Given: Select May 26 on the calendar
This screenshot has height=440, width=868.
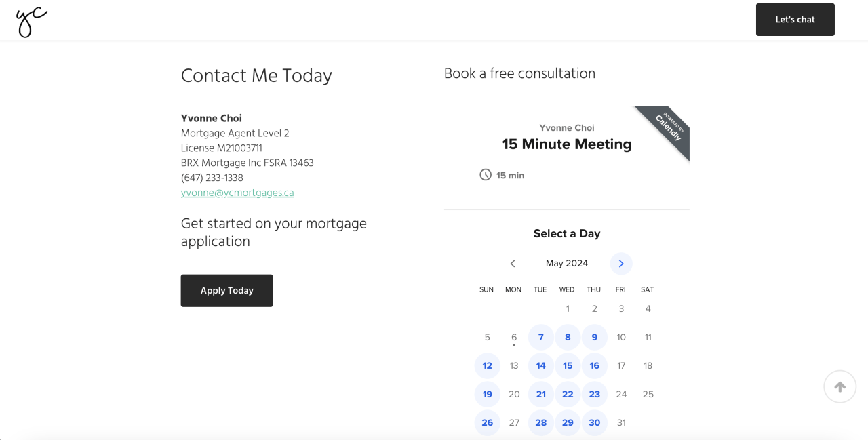Looking at the screenshot, I should pos(487,422).
